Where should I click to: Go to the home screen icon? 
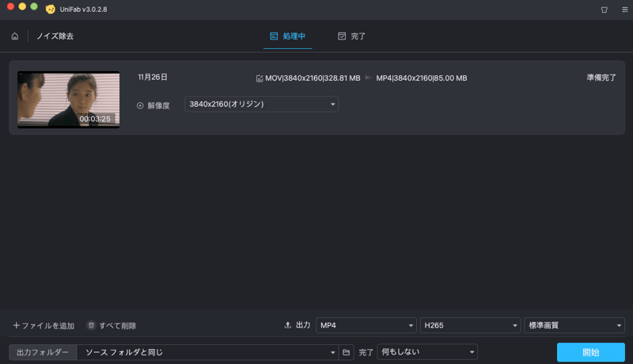tap(15, 36)
